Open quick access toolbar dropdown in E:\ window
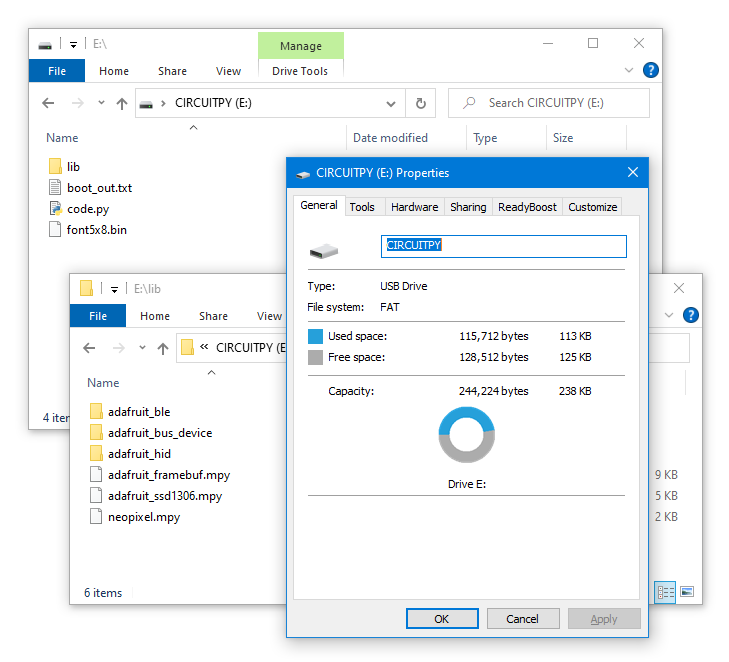The image size is (729, 662). tap(73, 45)
